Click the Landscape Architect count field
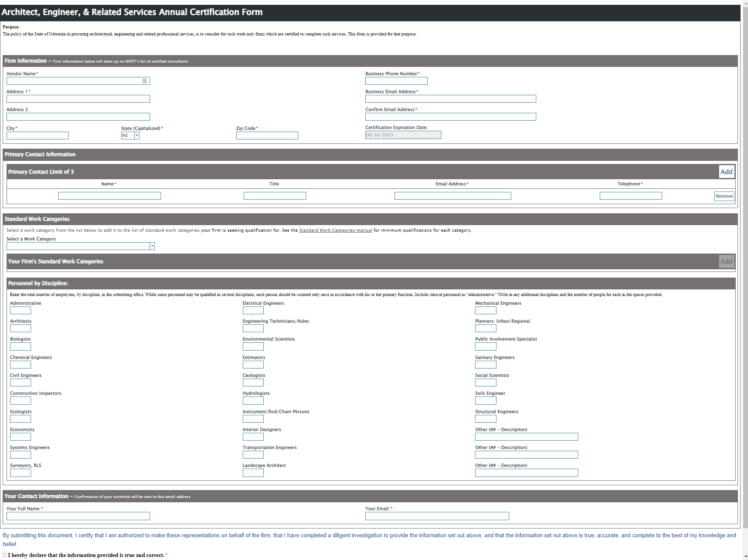The height and width of the screenshot is (560, 748). (x=253, y=473)
